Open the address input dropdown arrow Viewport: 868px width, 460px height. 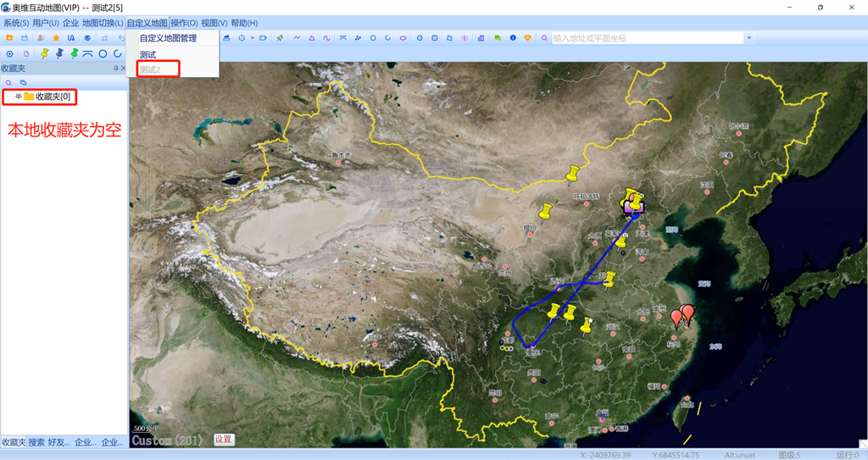(x=748, y=38)
